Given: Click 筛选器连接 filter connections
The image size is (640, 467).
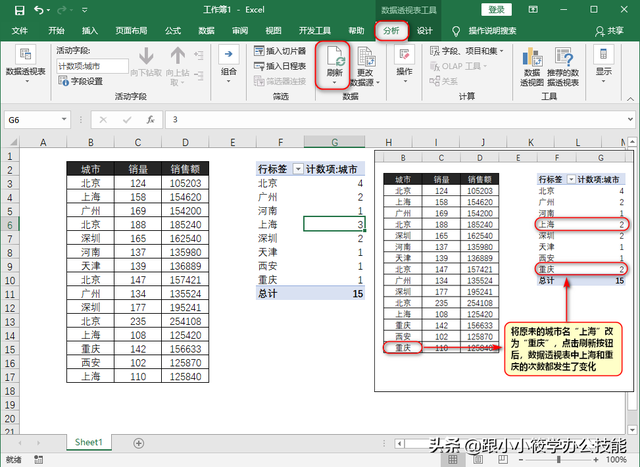Looking at the screenshot, I should point(280,81).
